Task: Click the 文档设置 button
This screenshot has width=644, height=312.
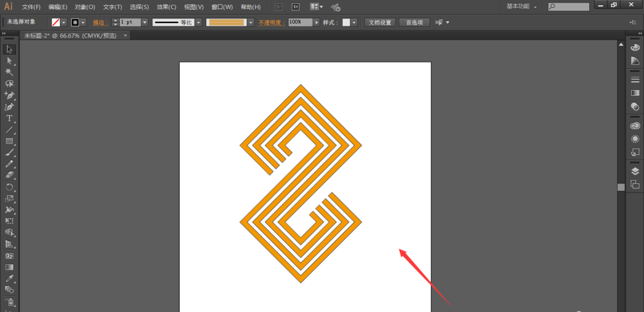Action: 380,23
